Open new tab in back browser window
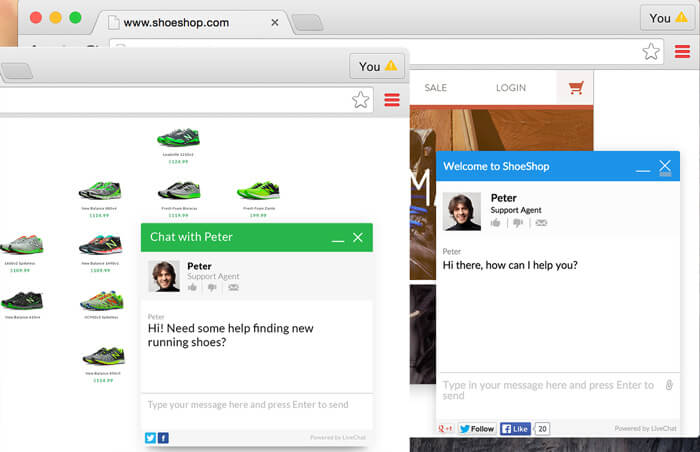700x452 pixels. (x=307, y=22)
